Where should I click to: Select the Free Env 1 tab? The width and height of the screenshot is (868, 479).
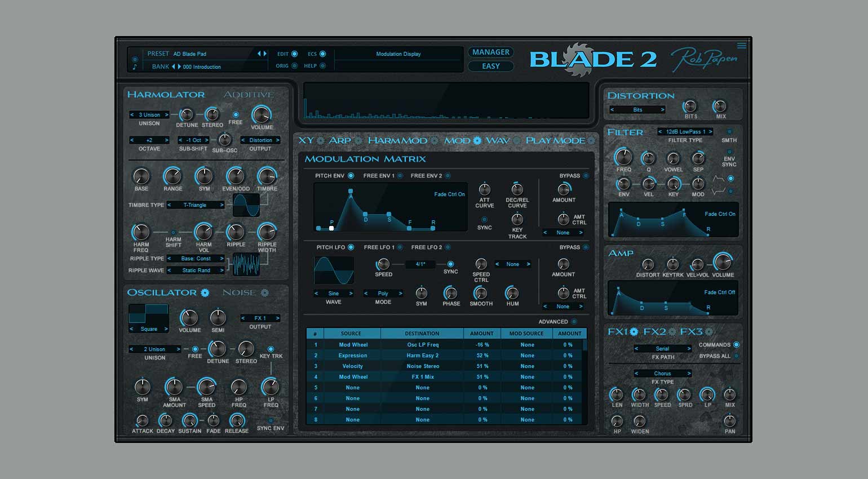coord(379,176)
